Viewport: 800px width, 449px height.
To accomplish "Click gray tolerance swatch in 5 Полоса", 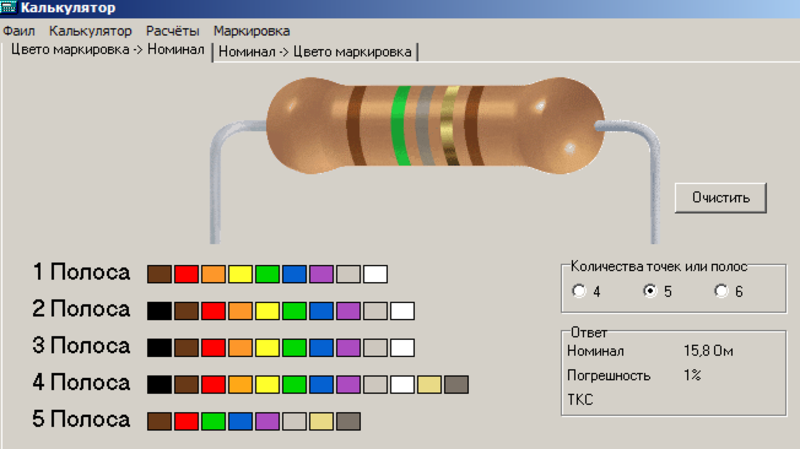I will tap(294, 421).
